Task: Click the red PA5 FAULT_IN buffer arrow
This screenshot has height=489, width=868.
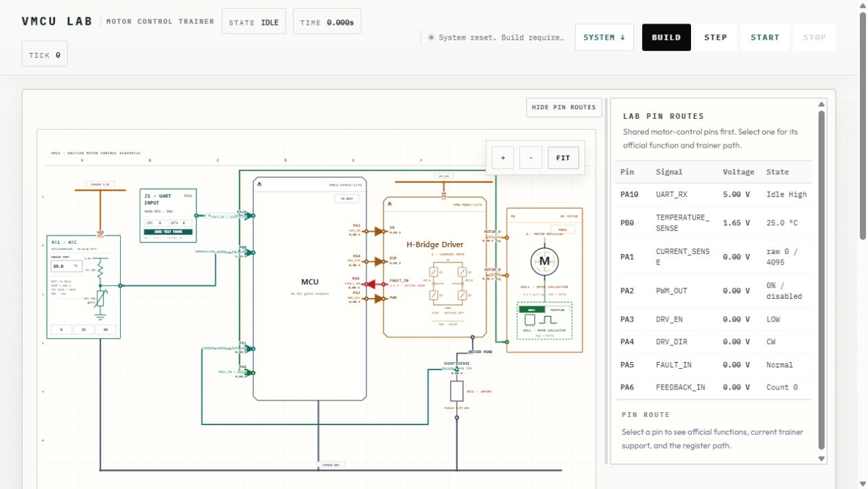Action: (x=369, y=284)
